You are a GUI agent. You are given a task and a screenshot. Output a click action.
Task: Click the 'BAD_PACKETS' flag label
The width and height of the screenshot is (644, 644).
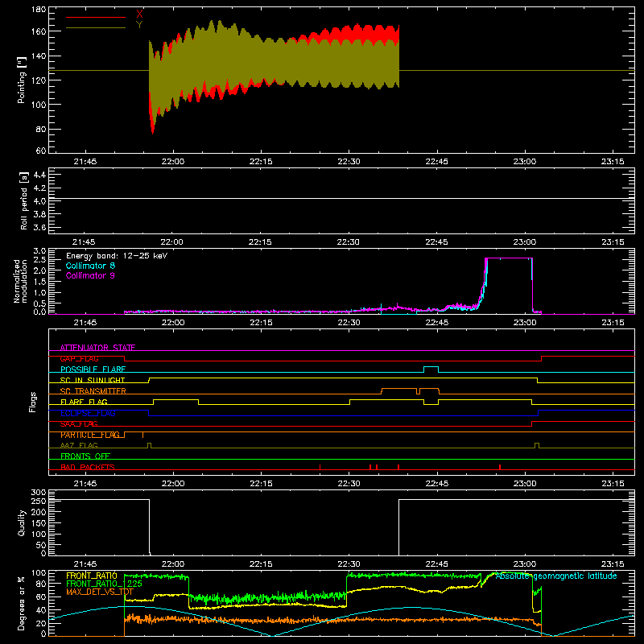coord(88,467)
